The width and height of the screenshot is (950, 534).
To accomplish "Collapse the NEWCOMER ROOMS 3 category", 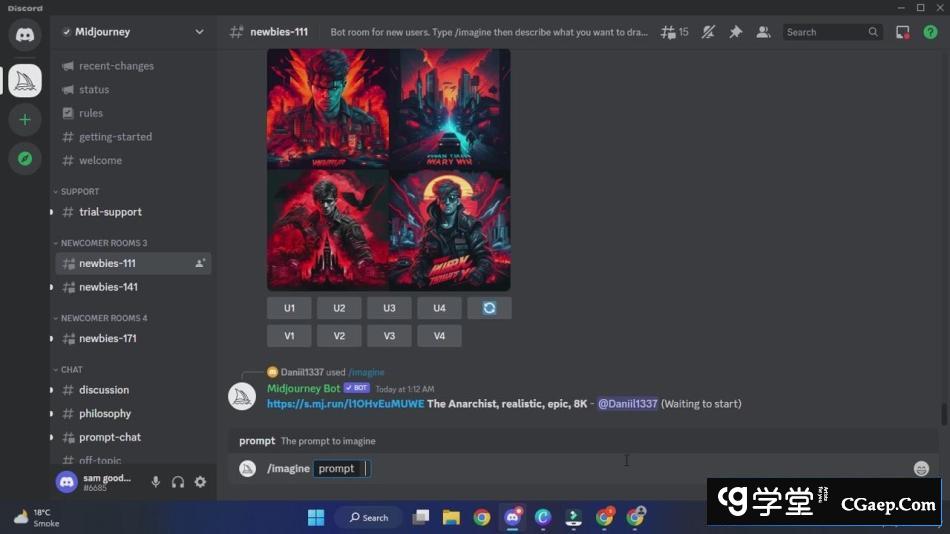I will pos(103,243).
